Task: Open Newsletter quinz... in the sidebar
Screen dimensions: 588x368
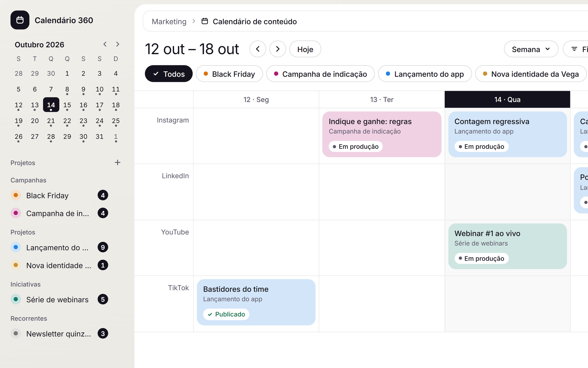Action: click(x=59, y=334)
